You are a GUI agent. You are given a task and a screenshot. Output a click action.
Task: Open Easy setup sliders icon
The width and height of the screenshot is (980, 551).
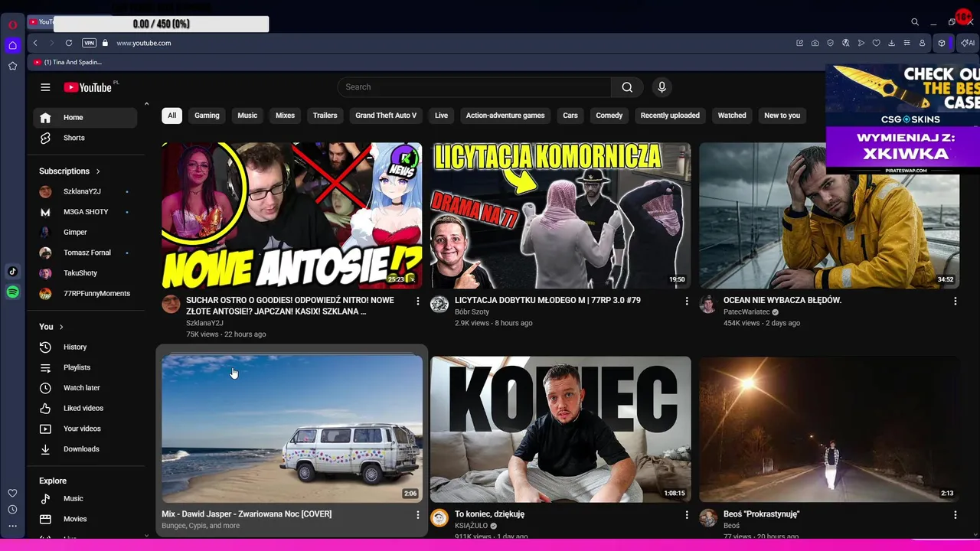tap(906, 43)
